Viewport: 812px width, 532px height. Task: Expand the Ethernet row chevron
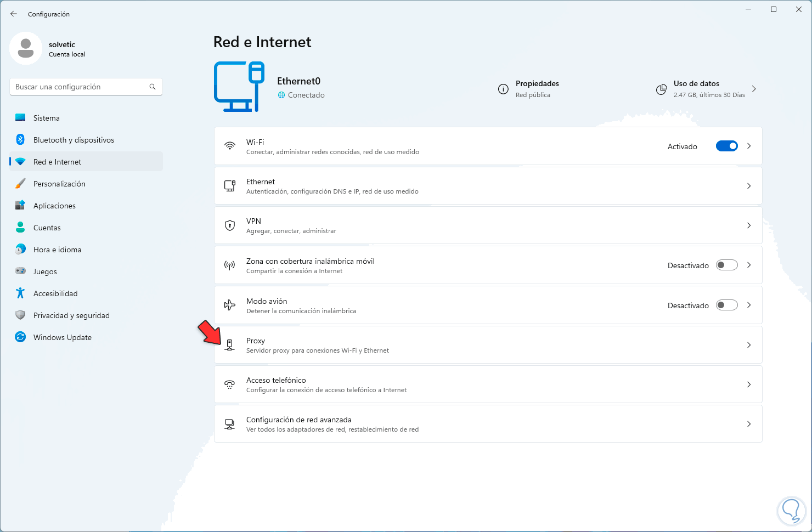[749, 186]
